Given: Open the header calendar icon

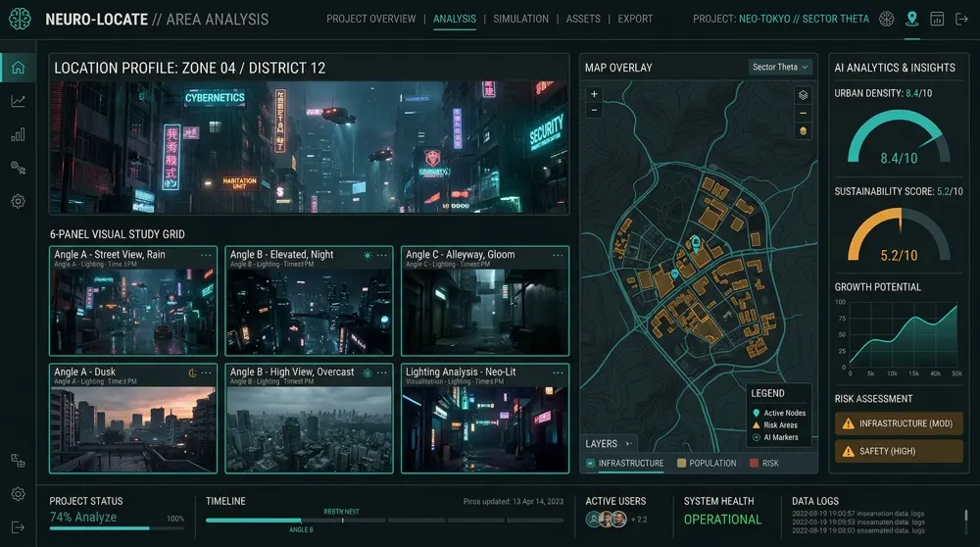Looking at the screenshot, I should point(937,19).
